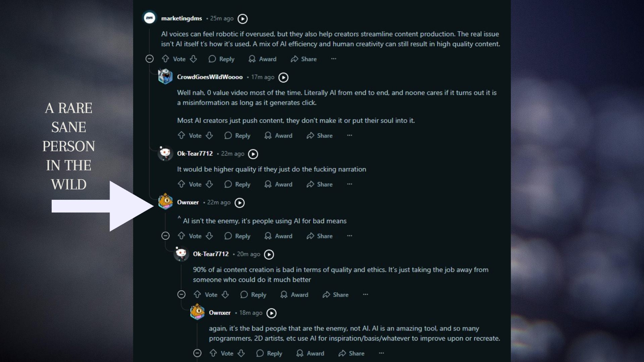Screen dimensions: 644x362
Task: Downvote Ok-Tear7712's '90% of ai content' comment
Action: coord(225,295)
